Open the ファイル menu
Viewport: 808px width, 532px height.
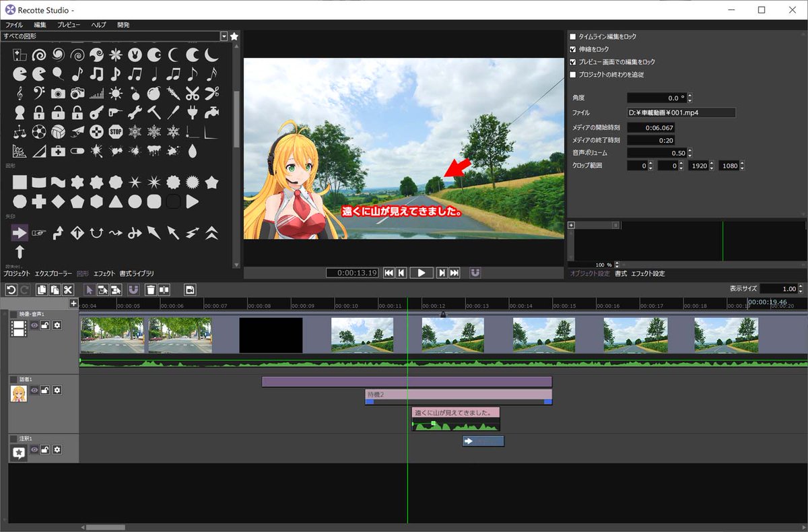[x=14, y=24]
